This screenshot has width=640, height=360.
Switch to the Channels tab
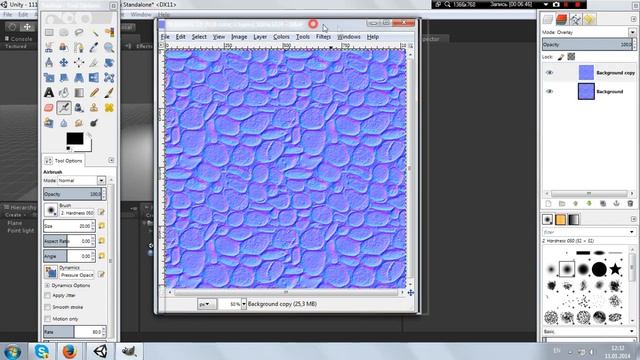(x=562, y=19)
